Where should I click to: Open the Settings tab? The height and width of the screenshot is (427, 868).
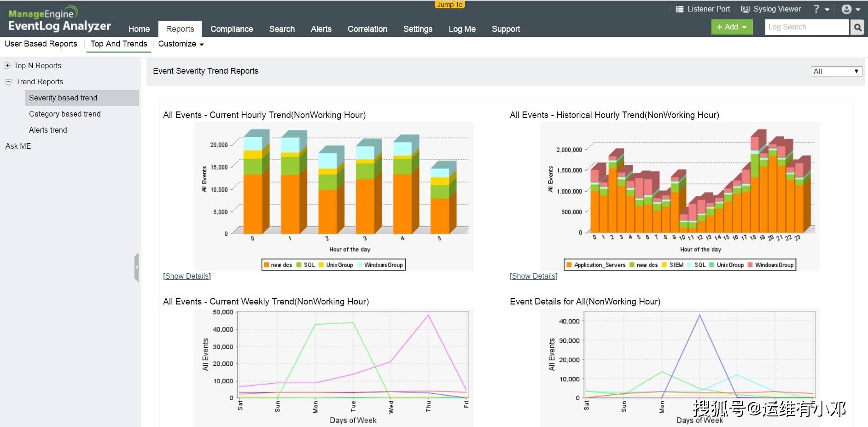[x=418, y=29]
